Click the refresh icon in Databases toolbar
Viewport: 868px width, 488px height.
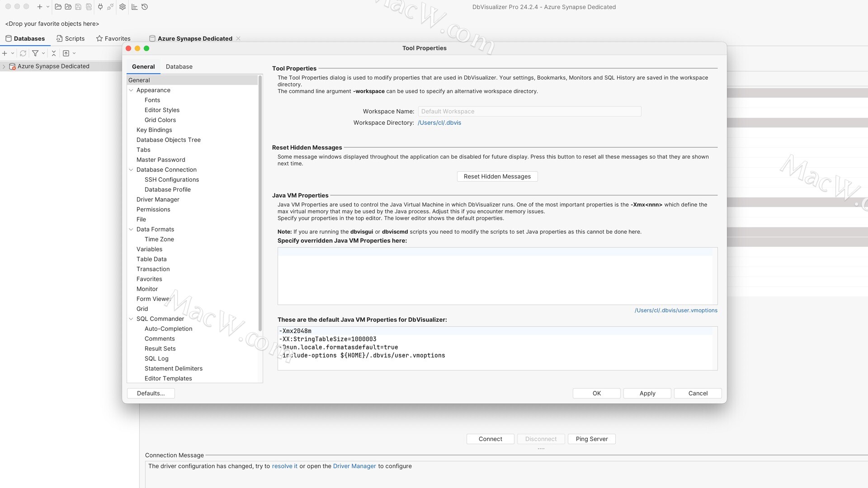[23, 53]
